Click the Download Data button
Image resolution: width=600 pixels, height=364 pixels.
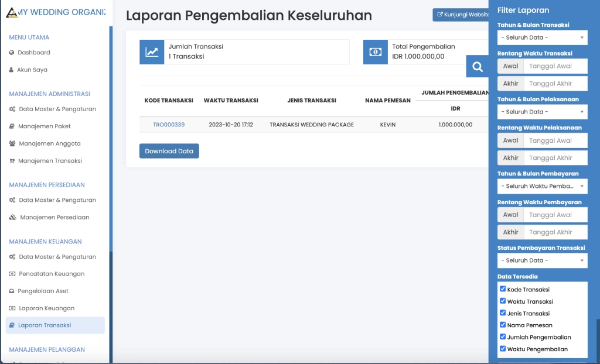tap(169, 150)
